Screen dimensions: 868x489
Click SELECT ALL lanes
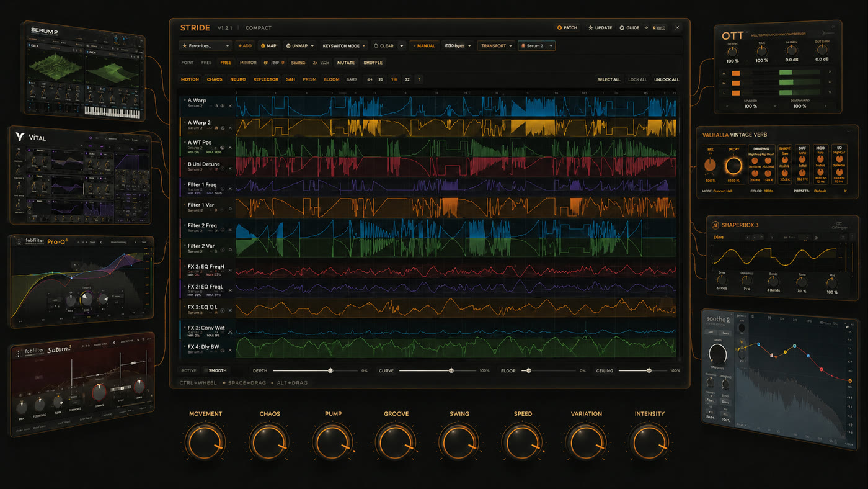click(609, 79)
